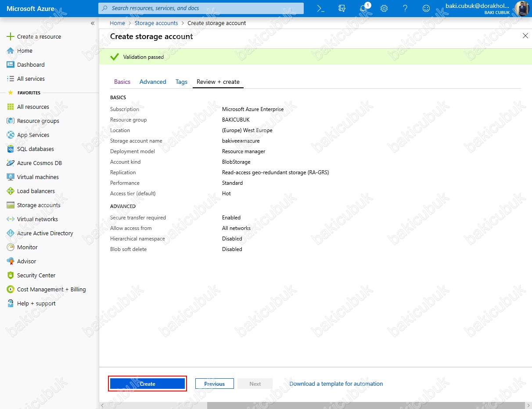Switch to the Tags tab
This screenshot has width=532, height=409.
point(181,82)
